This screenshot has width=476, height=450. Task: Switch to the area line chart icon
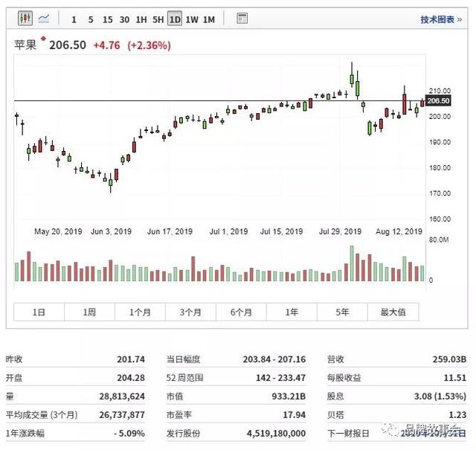(x=44, y=19)
